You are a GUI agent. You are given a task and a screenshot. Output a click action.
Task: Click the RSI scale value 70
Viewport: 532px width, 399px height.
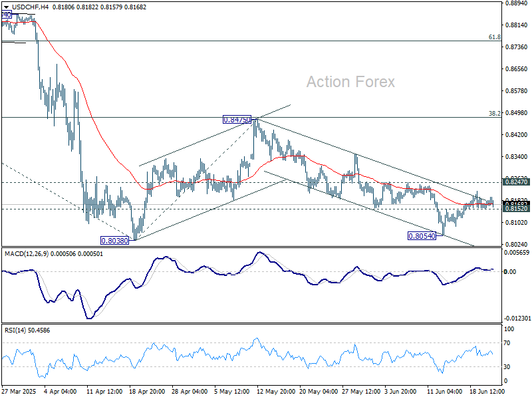(x=507, y=343)
